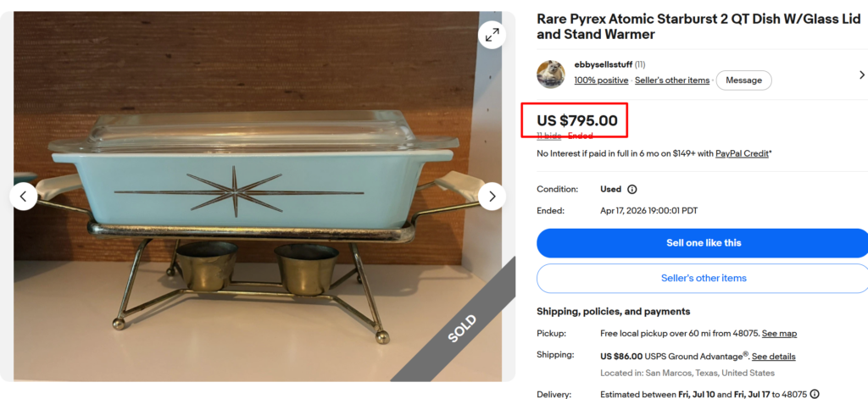Click the Seller's other items outlined button
This screenshot has height=399, width=868.
(x=703, y=278)
